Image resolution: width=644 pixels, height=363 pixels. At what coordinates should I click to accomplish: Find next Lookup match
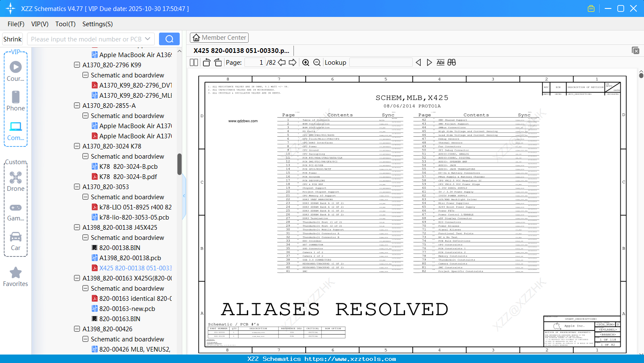[x=429, y=63]
